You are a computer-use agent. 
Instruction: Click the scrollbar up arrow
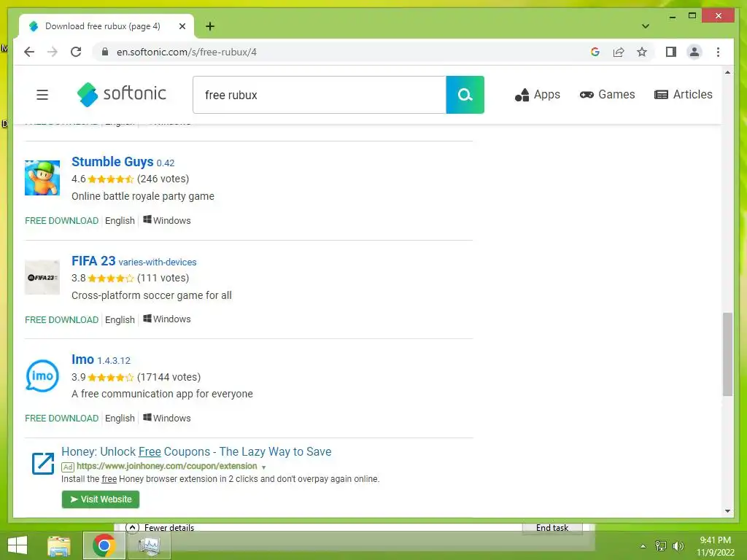coord(727,72)
